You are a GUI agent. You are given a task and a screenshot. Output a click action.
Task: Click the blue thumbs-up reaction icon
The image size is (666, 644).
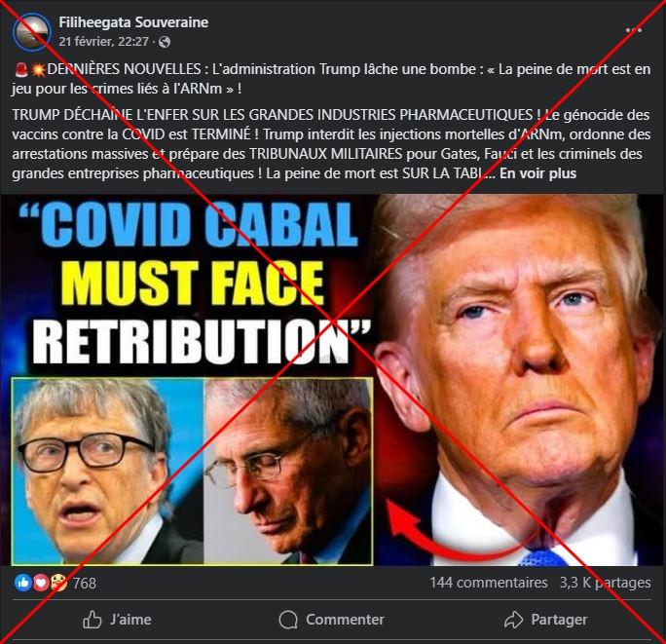(23, 583)
